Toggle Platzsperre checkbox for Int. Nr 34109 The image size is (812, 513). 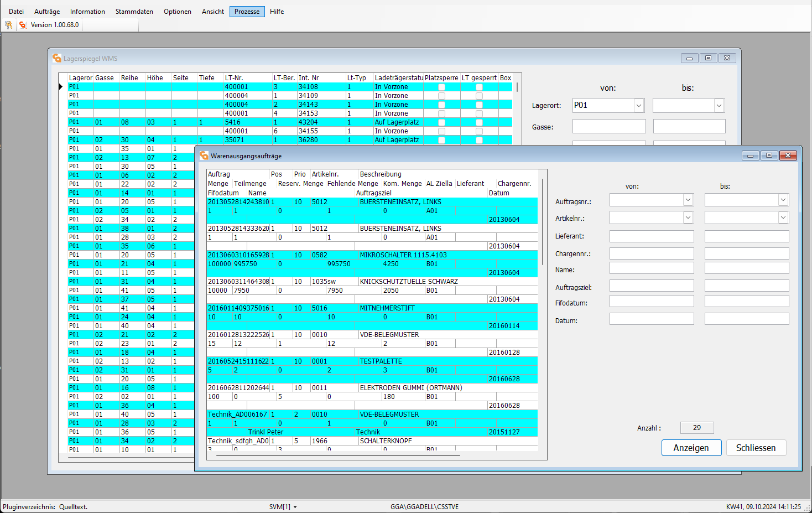click(441, 96)
